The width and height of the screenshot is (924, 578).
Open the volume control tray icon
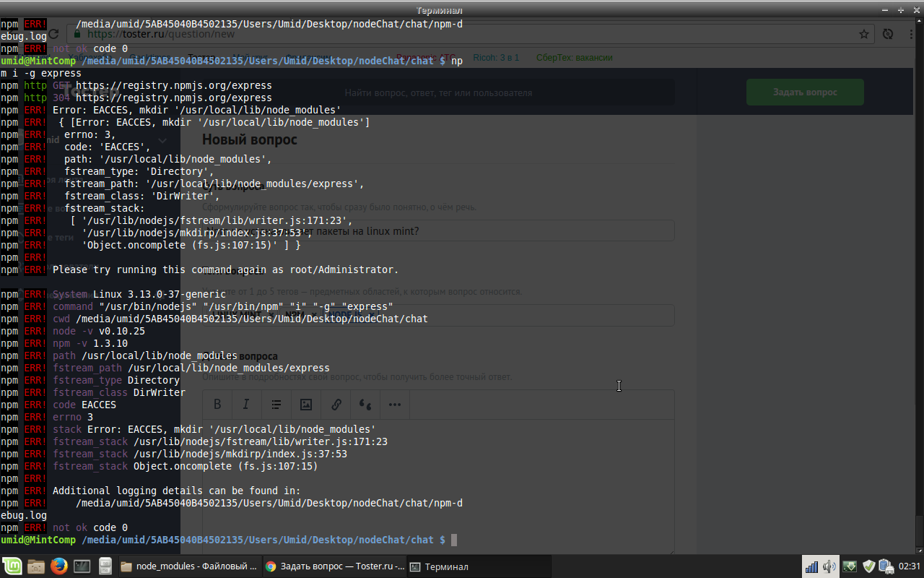829,566
